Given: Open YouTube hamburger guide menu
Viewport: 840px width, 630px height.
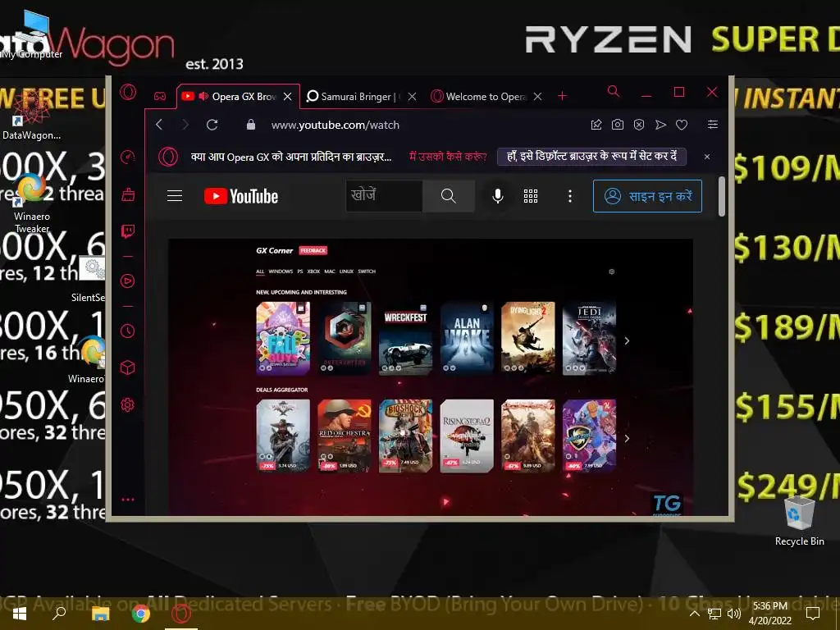Looking at the screenshot, I should (175, 196).
